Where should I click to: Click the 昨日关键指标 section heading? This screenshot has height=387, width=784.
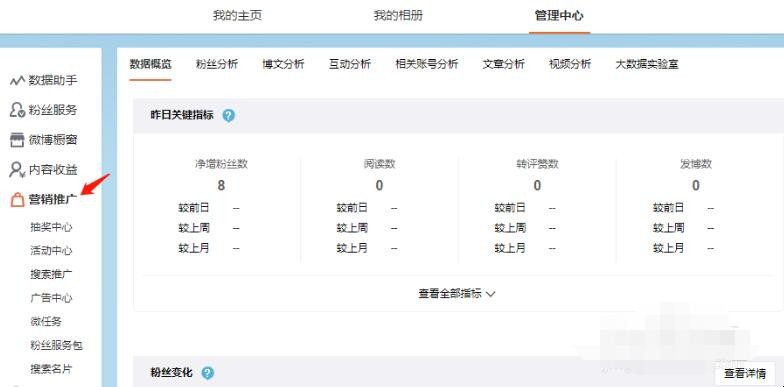182,116
